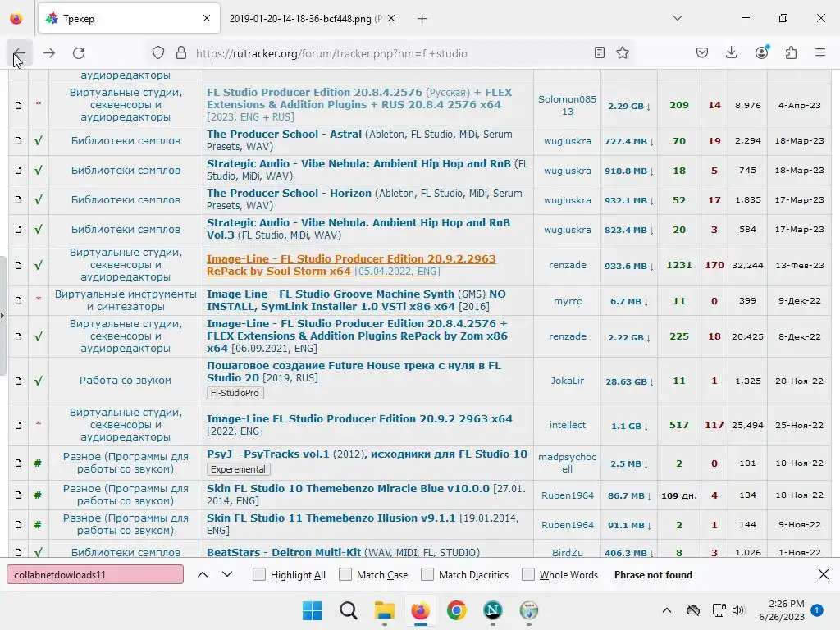Open author madpsychocell profile
Image resolution: width=840 pixels, height=630 pixels.
tap(567, 463)
